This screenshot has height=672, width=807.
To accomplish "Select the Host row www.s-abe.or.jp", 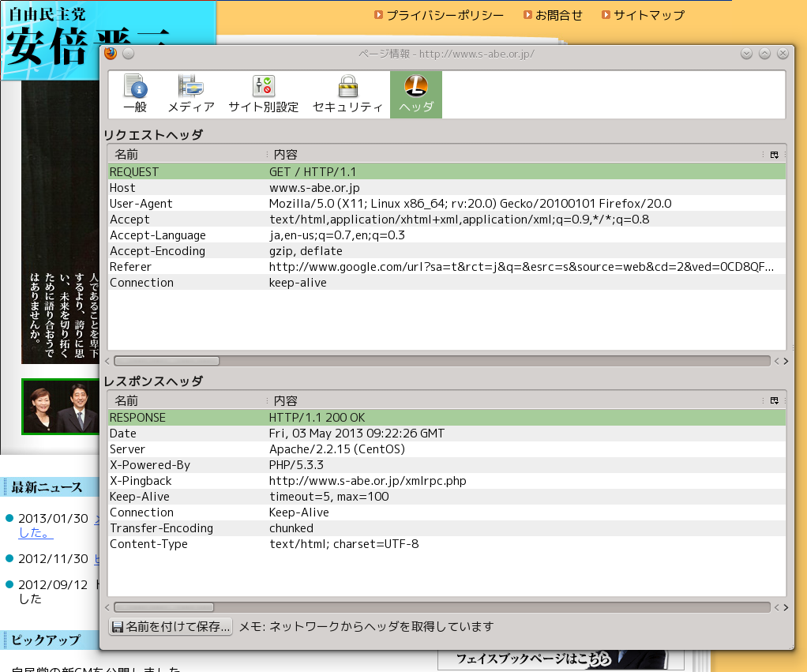I will pyautogui.click(x=447, y=188).
